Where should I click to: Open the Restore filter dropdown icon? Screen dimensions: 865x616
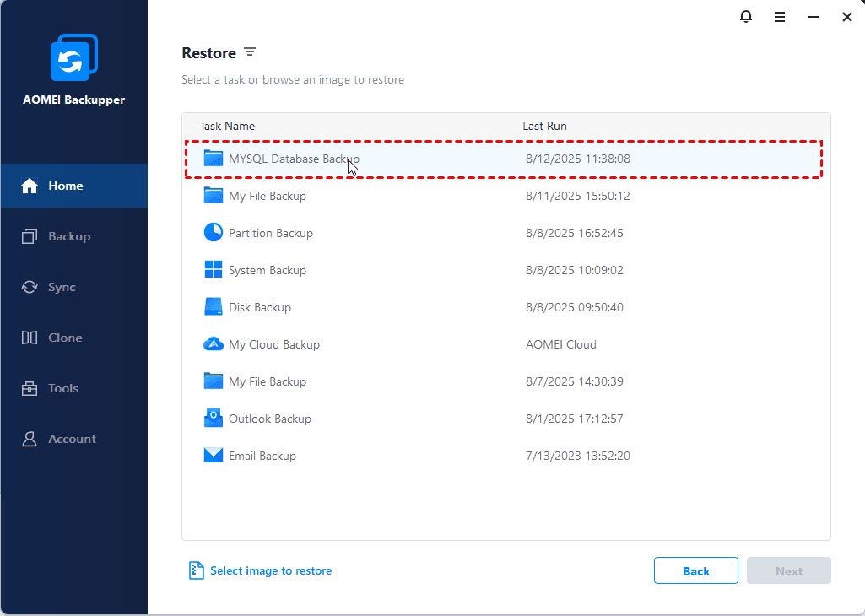tap(250, 52)
